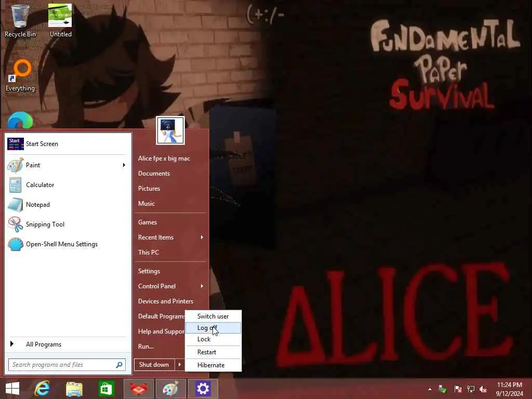Click the Shut down button
The image size is (532, 399).
coord(154,365)
